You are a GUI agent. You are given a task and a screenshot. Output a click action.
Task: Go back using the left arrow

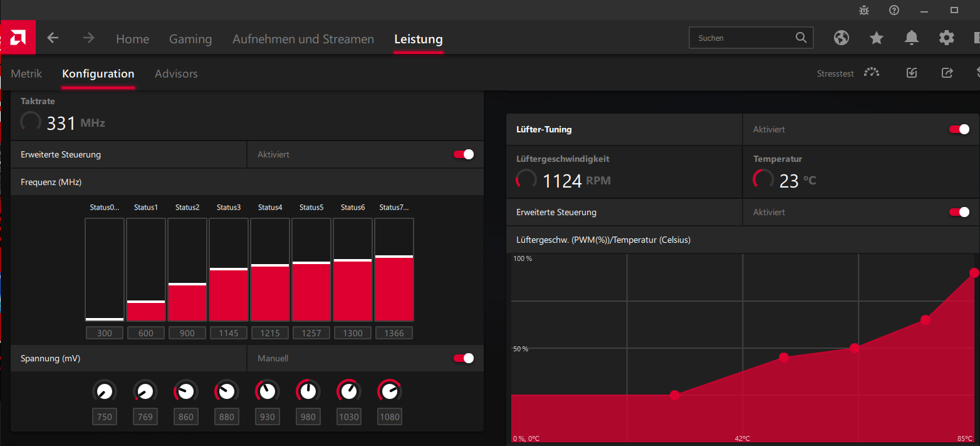[x=53, y=38]
